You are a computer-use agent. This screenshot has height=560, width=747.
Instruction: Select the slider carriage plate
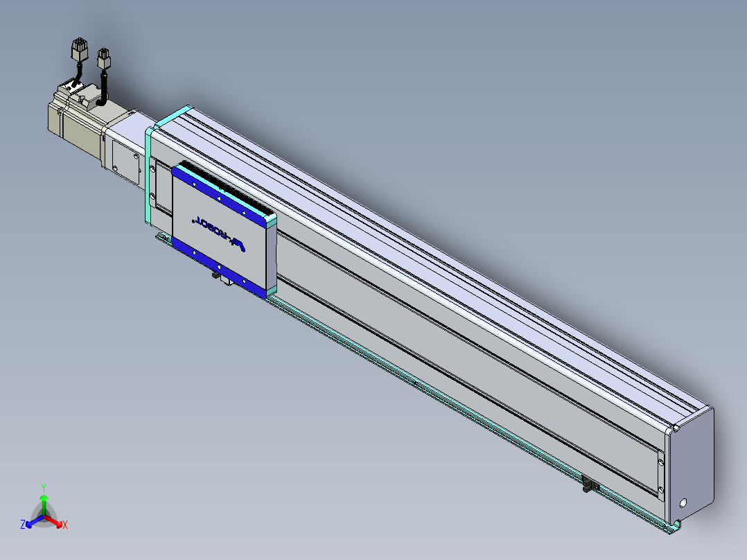pyautogui.click(x=224, y=230)
